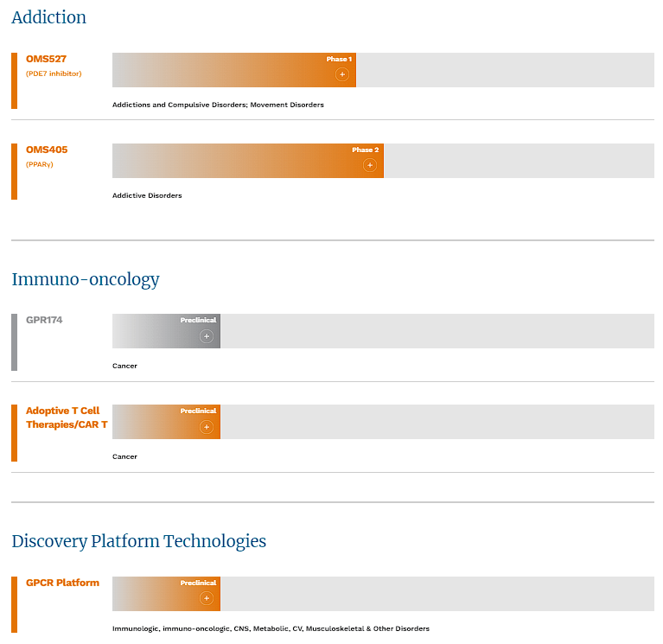
Task: Expand the OMS527 Phase 1 plus icon
Action: pyautogui.click(x=342, y=74)
